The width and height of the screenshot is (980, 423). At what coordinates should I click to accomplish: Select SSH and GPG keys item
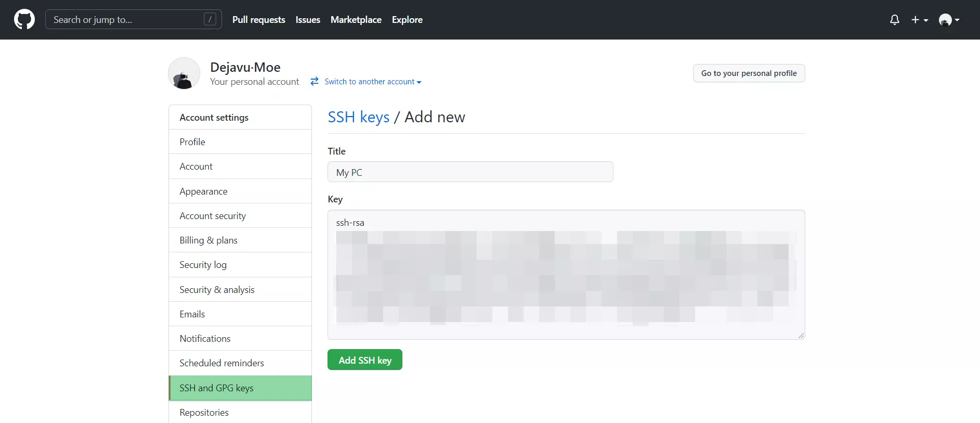click(x=240, y=388)
